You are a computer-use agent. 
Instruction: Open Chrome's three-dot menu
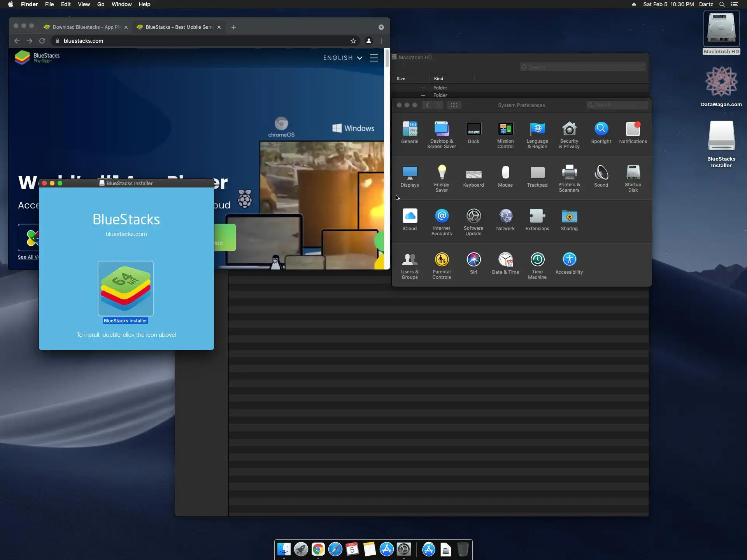381,41
